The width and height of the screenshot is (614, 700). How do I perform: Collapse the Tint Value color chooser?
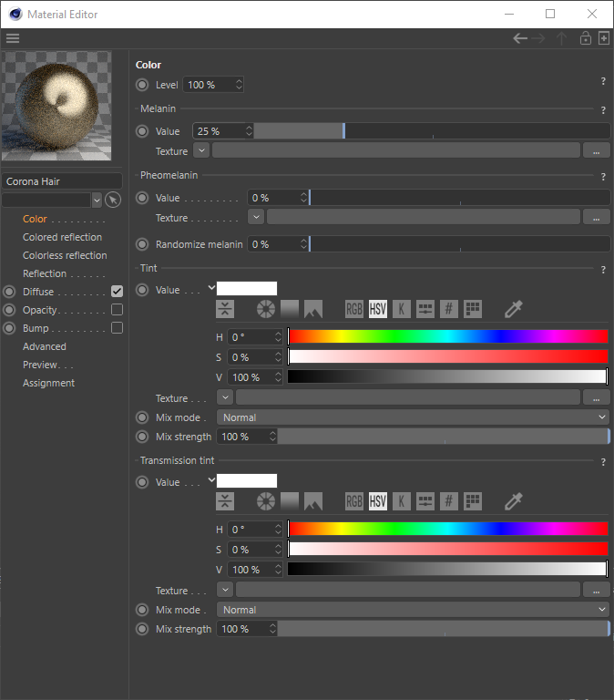[211, 288]
